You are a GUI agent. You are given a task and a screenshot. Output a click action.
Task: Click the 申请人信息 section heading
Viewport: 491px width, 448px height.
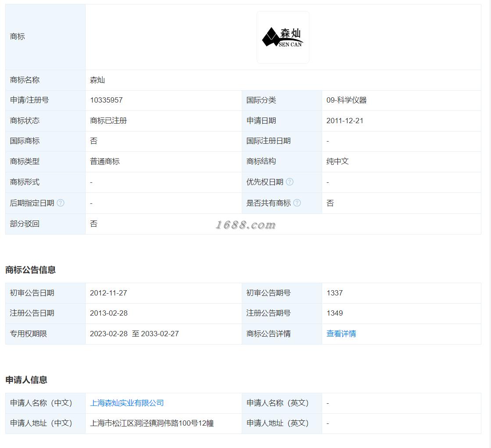pyautogui.click(x=26, y=380)
